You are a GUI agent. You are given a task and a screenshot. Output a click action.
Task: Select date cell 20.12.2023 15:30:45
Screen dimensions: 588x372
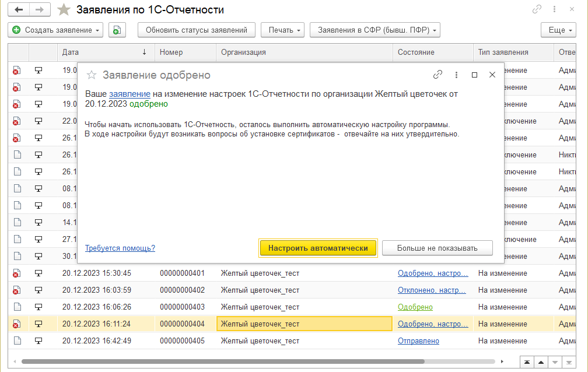pos(106,273)
